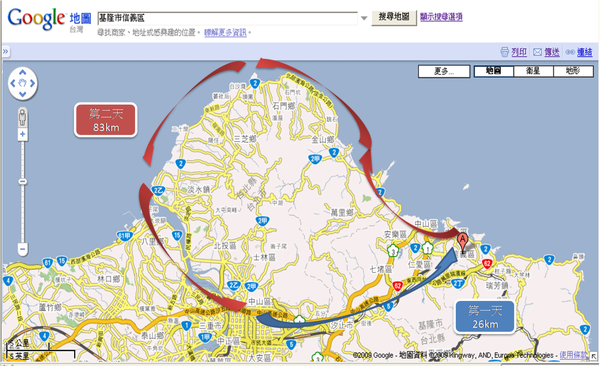Pan the map down arrow

[x=23, y=94]
